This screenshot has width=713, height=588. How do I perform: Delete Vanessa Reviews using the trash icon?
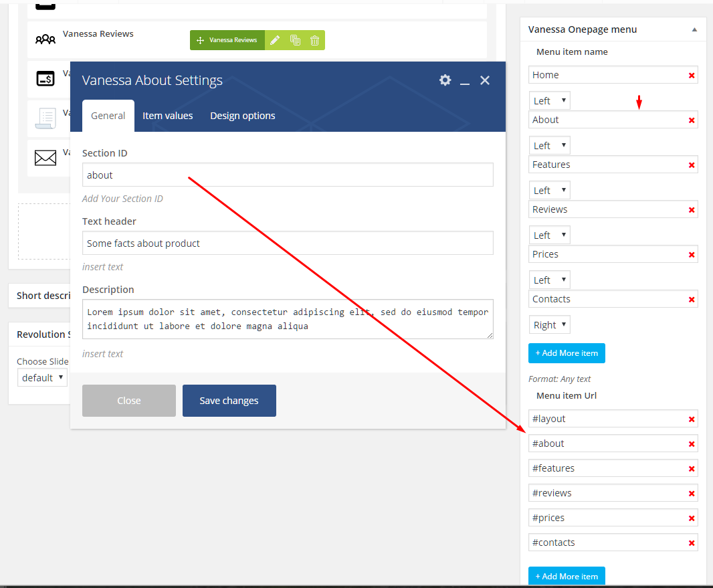pos(314,40)
